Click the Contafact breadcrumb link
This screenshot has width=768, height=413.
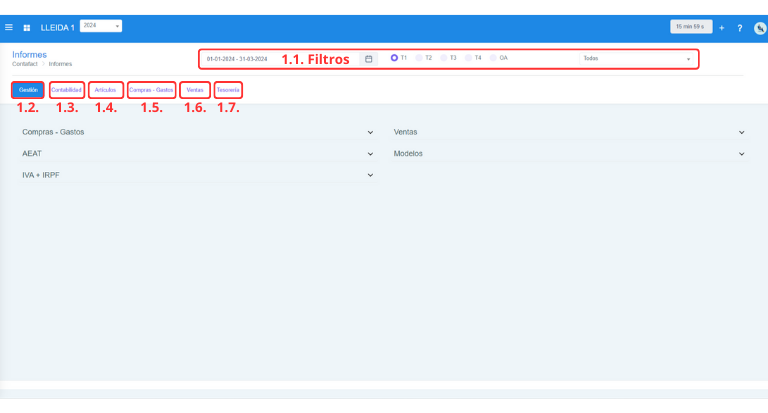click(25, 64)
